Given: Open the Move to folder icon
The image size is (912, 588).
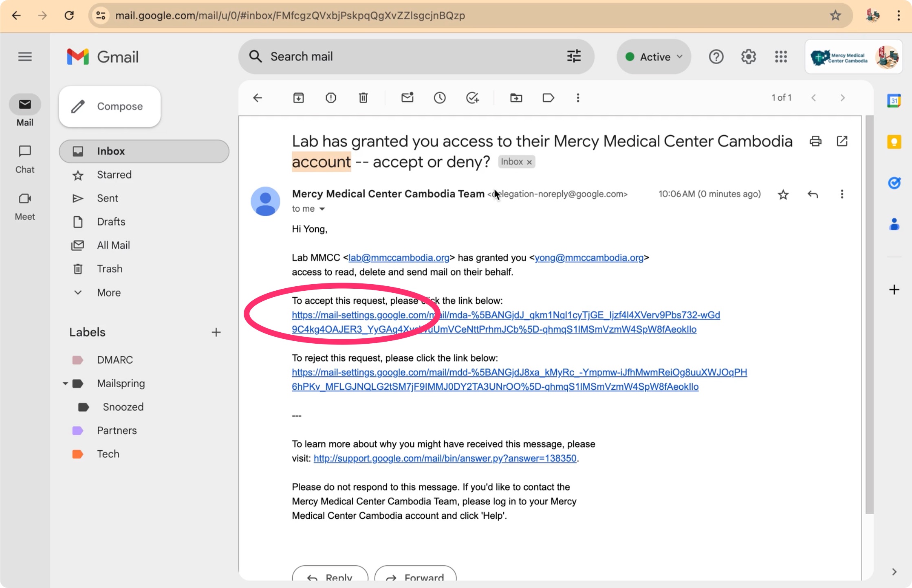Looking at the screenshot, I should pos(516,98).
